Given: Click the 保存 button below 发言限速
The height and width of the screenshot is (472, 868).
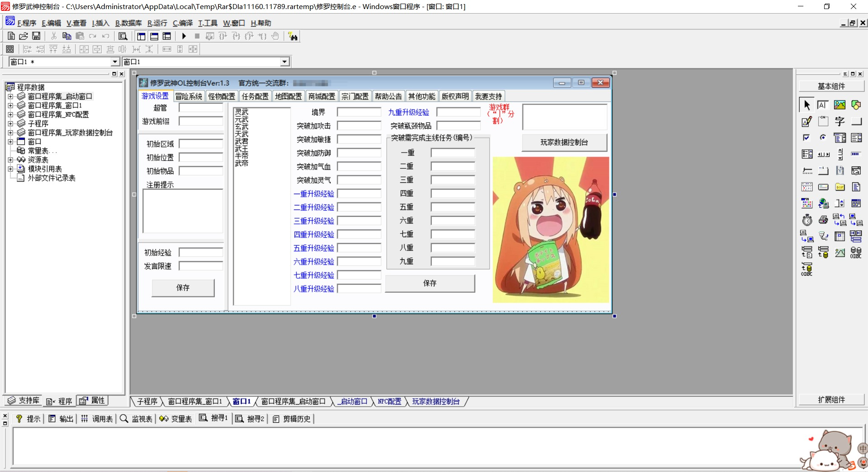Looking at the screenshot, I should click(x=183, y=288).
